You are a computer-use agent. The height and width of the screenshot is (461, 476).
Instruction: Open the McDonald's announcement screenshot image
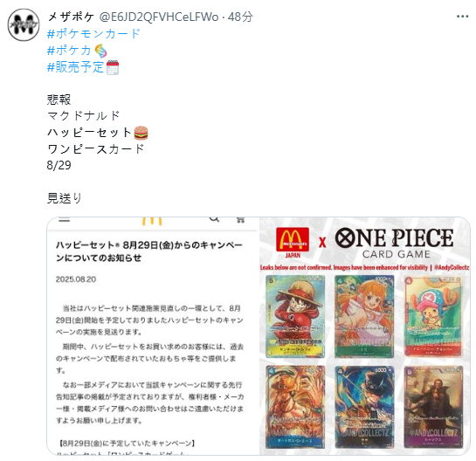(x=153, y=336)
